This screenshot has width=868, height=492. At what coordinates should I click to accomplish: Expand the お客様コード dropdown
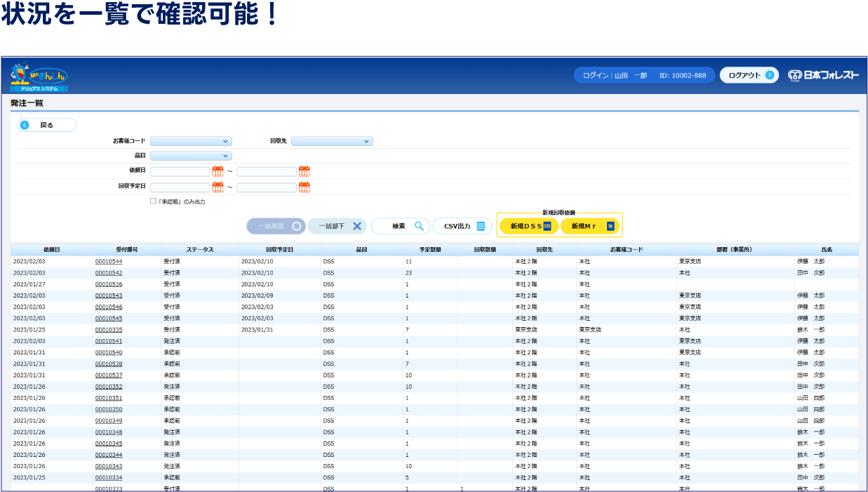pyautogui.click(x=191, y=141)
